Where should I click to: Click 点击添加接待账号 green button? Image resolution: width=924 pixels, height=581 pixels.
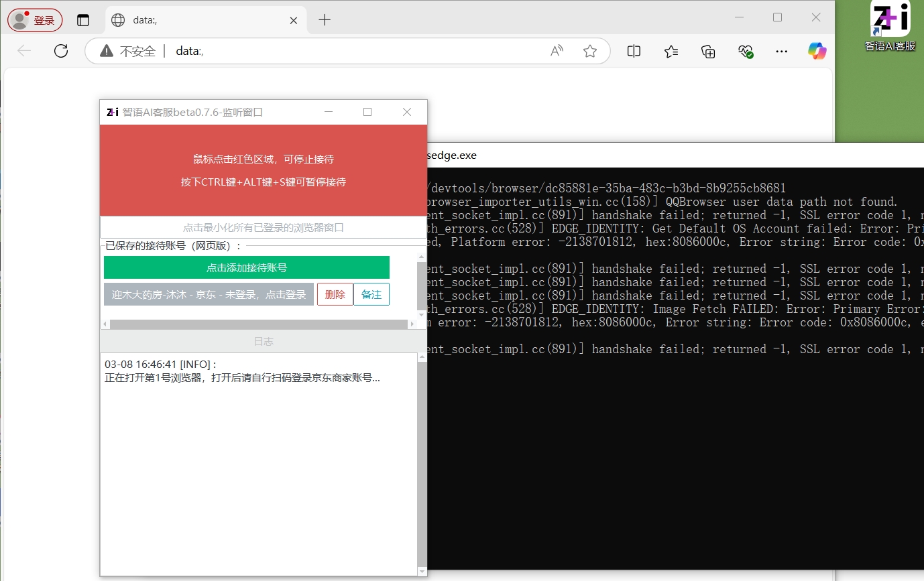246,267
